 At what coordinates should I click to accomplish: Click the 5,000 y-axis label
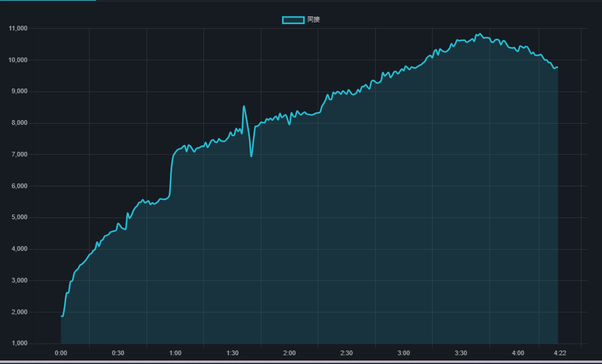pyautogui.click(x=20, y=217)
